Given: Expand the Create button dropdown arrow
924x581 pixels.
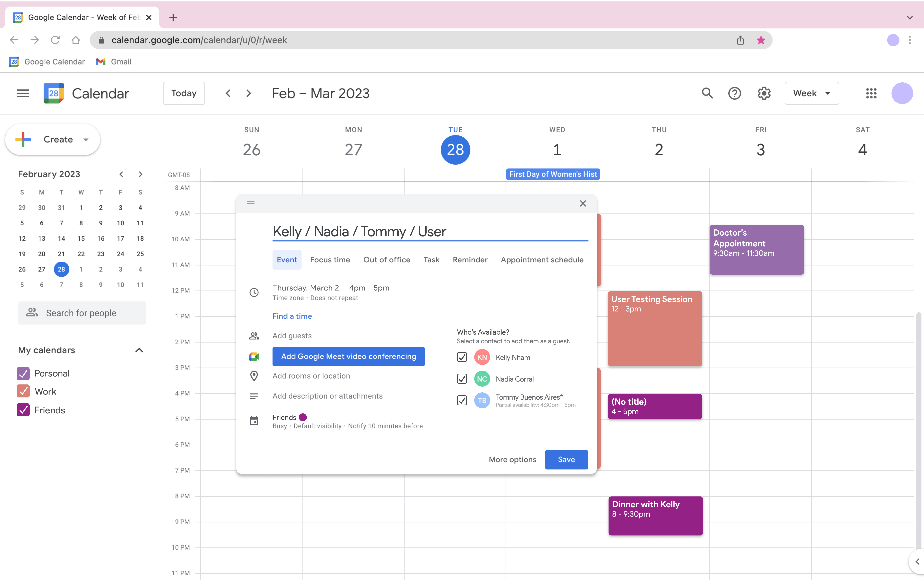Looking at the screenshot, I should click(86, 139).
